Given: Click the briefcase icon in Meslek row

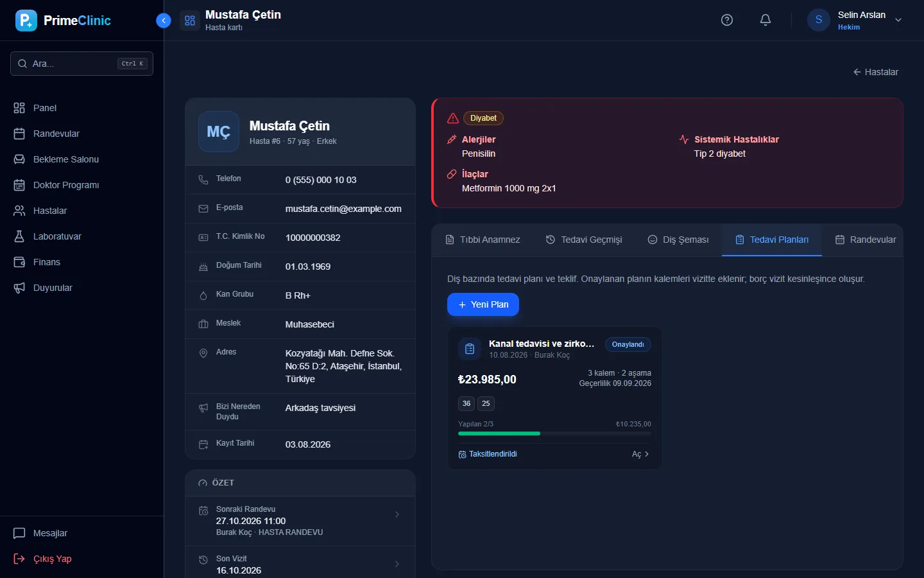Looking at the screenshot, I should [203, 324].
